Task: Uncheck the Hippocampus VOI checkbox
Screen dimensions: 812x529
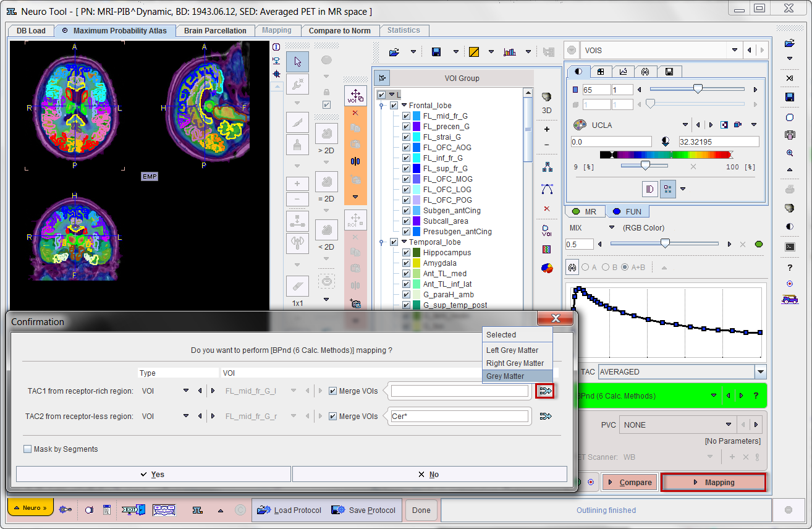Action: coord(405,253)
